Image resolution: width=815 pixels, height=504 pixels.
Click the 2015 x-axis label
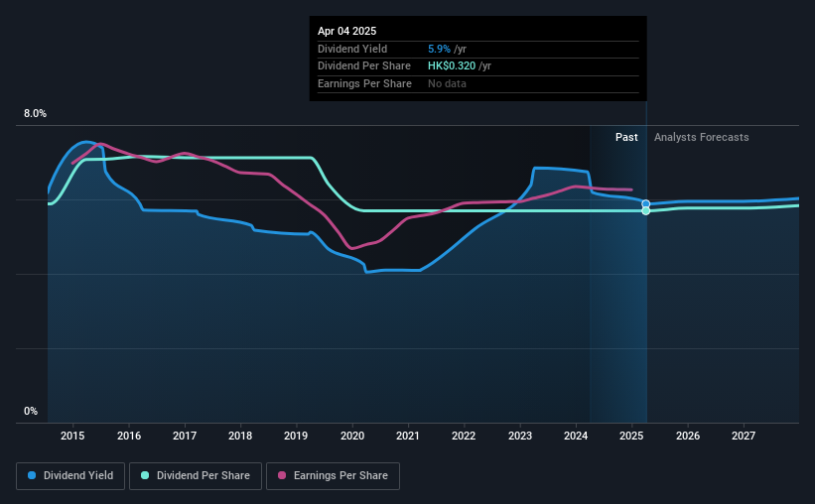coord(72,436)
